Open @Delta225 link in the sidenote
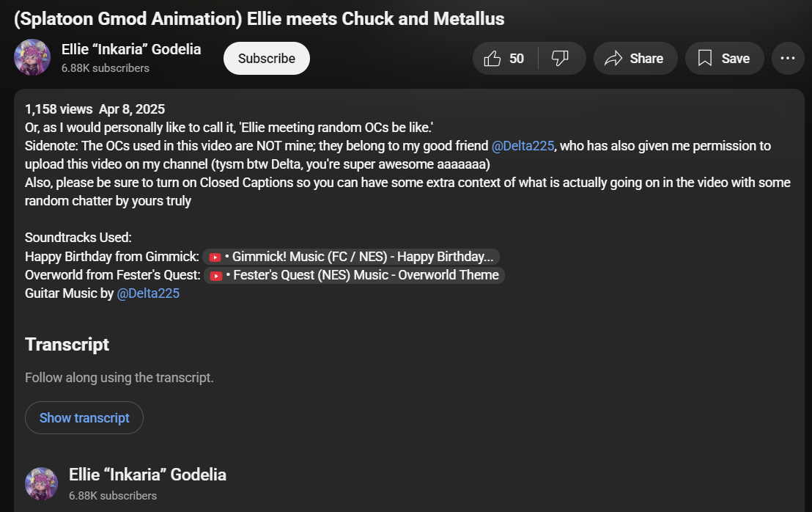The image size is (812, 512). (523, 146)
